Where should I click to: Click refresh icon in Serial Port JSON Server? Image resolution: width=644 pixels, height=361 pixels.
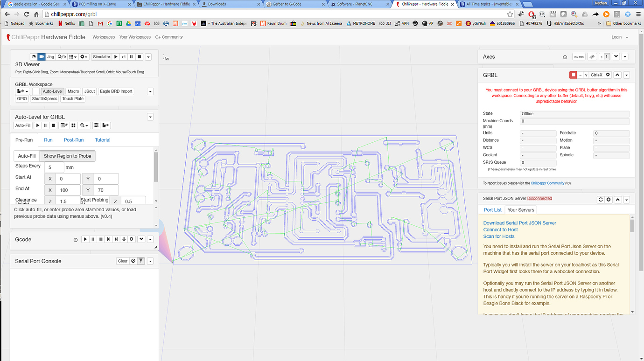(x=601, y=200)
